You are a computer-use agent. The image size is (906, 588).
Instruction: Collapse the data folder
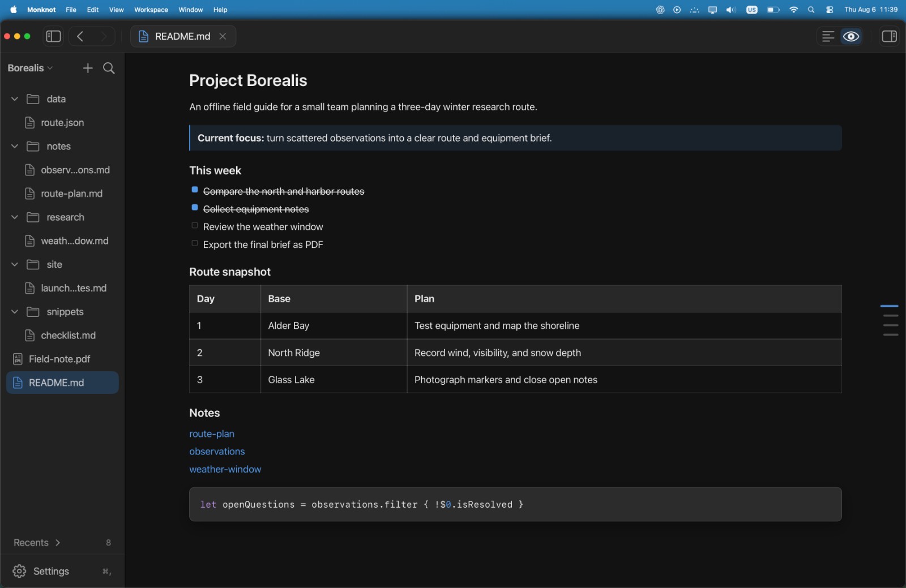(15, 98)
